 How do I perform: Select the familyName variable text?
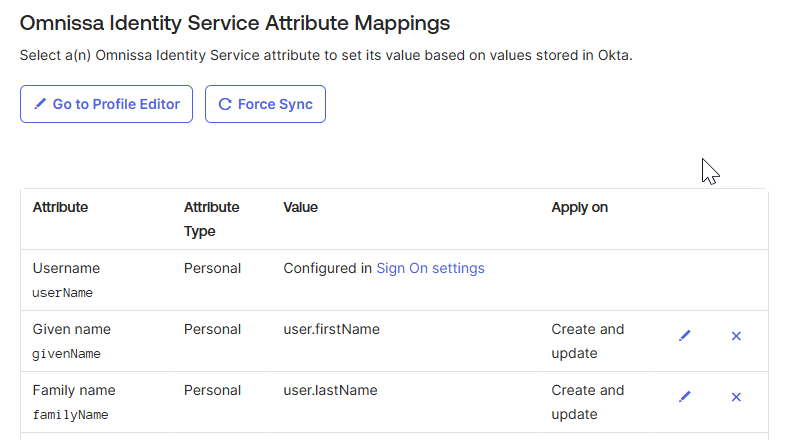[x=70, y=415]
